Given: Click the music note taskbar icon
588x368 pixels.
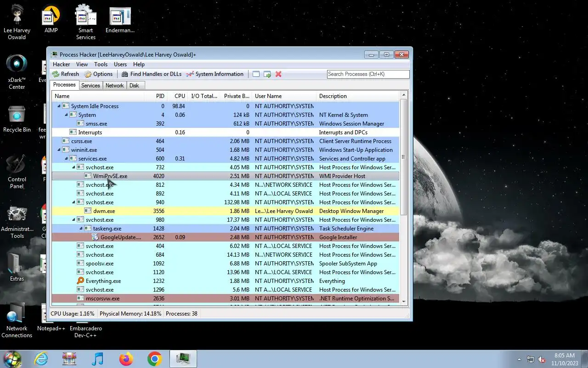Looking at the screenshot, I should point(97,359).
